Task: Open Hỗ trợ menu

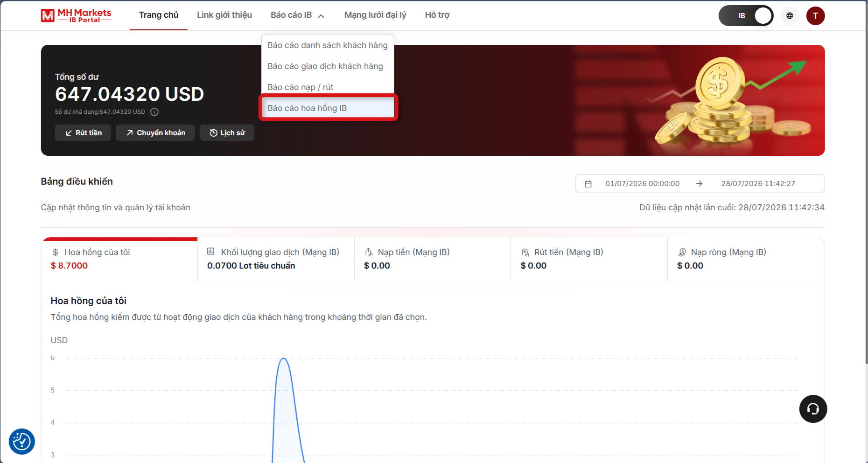Action: click(437, 15)
